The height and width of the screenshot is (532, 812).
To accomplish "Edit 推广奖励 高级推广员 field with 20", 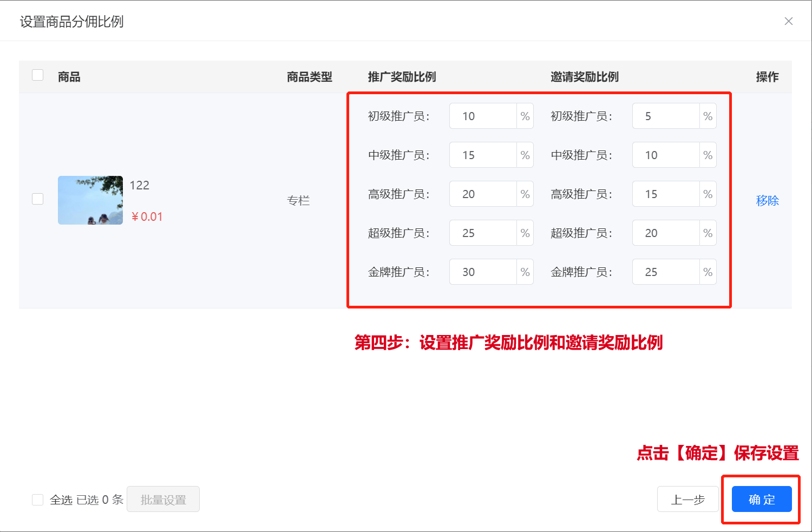I will [x=483, y=194].
